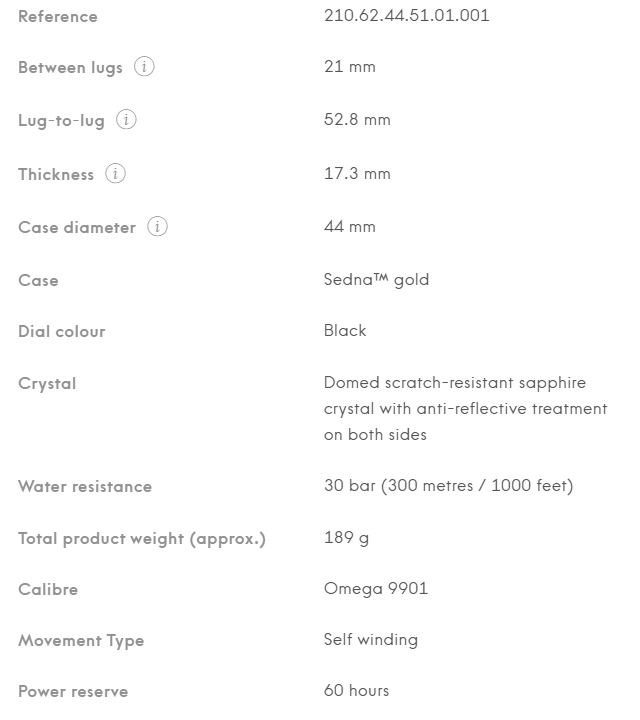Click the 30 bar water resistance value
640x720 pixels.
[448, 487]
